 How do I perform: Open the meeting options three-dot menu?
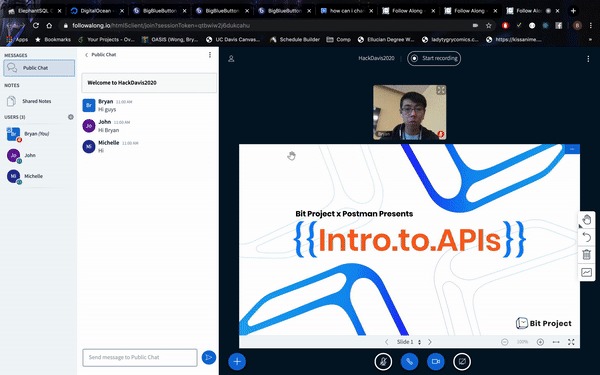[x=588, y=59]
